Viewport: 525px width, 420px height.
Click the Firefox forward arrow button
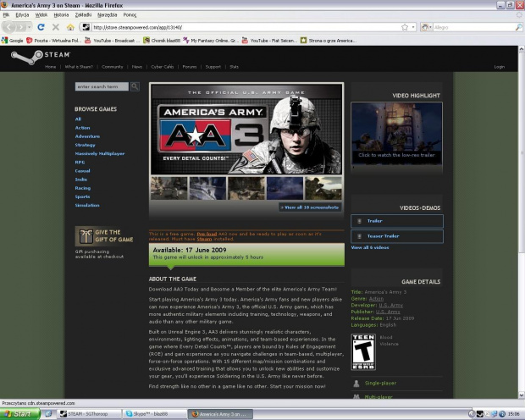(21, 27)
